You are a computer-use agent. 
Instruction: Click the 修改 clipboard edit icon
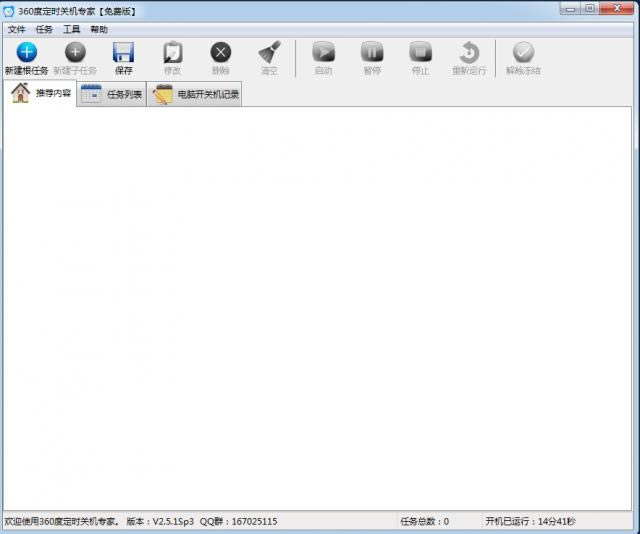(172, 52)
